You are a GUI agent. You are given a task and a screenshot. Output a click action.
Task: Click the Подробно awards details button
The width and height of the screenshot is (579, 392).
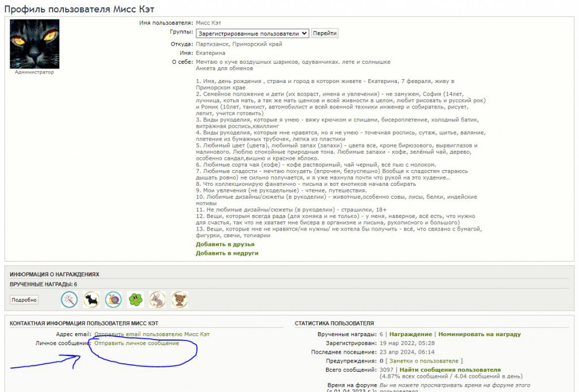[24, 300]
